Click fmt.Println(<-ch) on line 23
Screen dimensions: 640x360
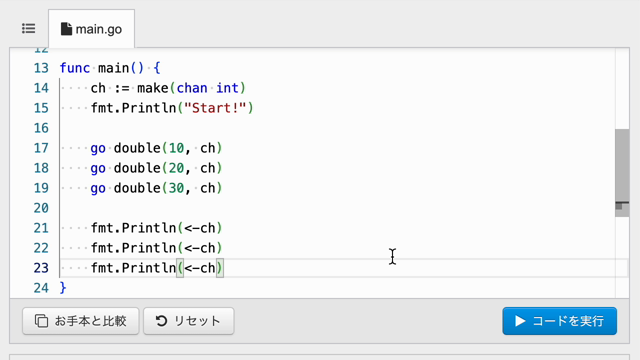156,268
